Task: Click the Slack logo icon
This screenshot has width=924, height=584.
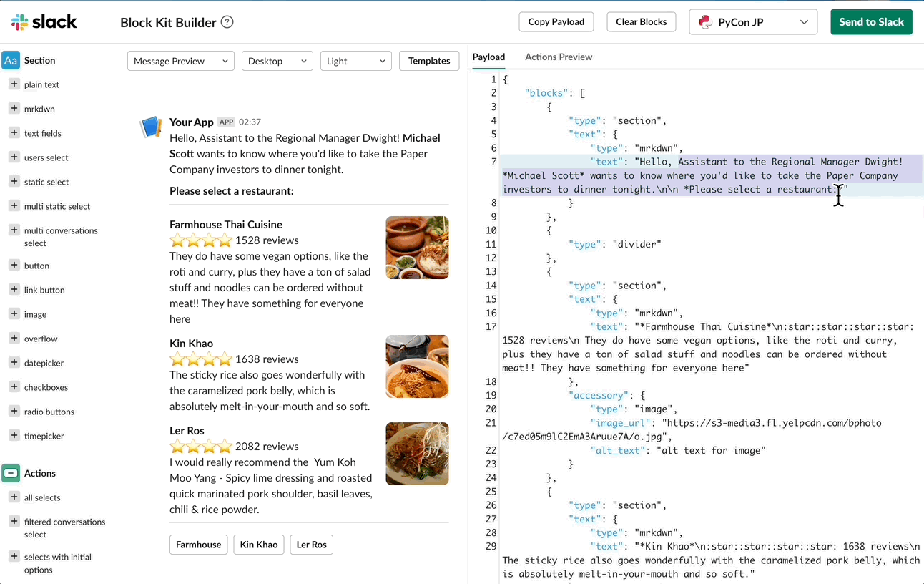Action: coord(20,22)
